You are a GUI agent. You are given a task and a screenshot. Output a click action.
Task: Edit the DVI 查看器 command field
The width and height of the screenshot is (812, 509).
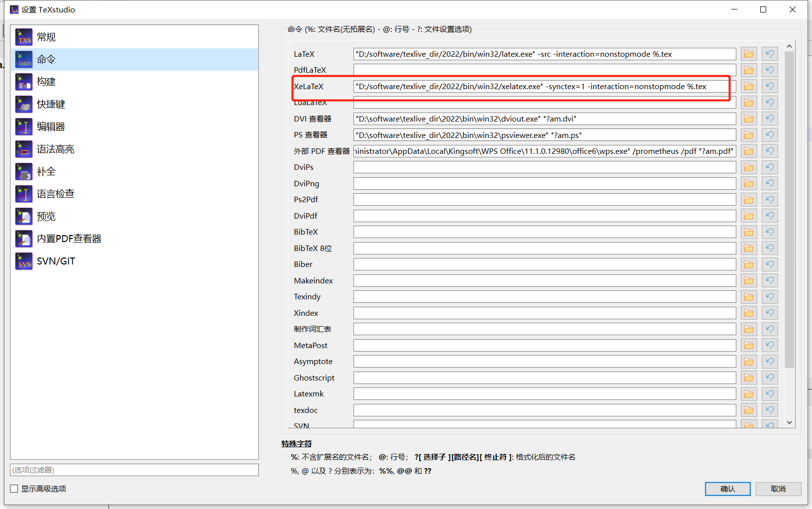point(545,119)
